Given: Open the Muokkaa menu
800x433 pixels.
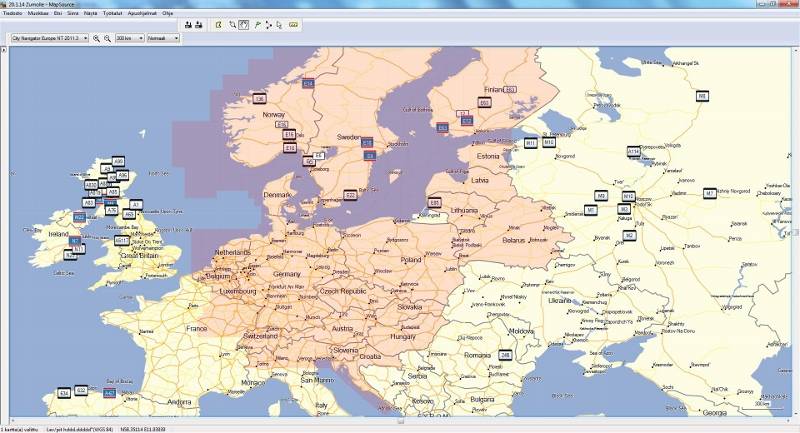Looking at the screenshot, I should coord(38,13).
